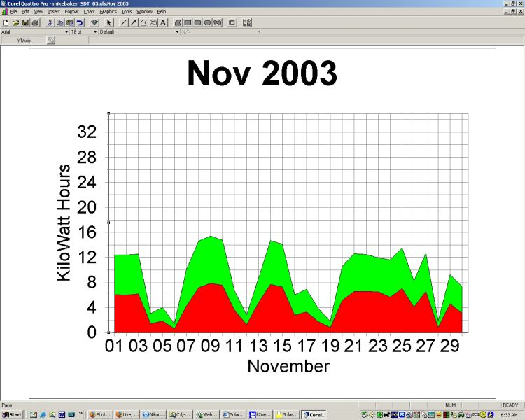Image resolution: width=525 pixels, height=420 pixels.
Task: Open the Graphics menu
Action: tap(108, 12)
